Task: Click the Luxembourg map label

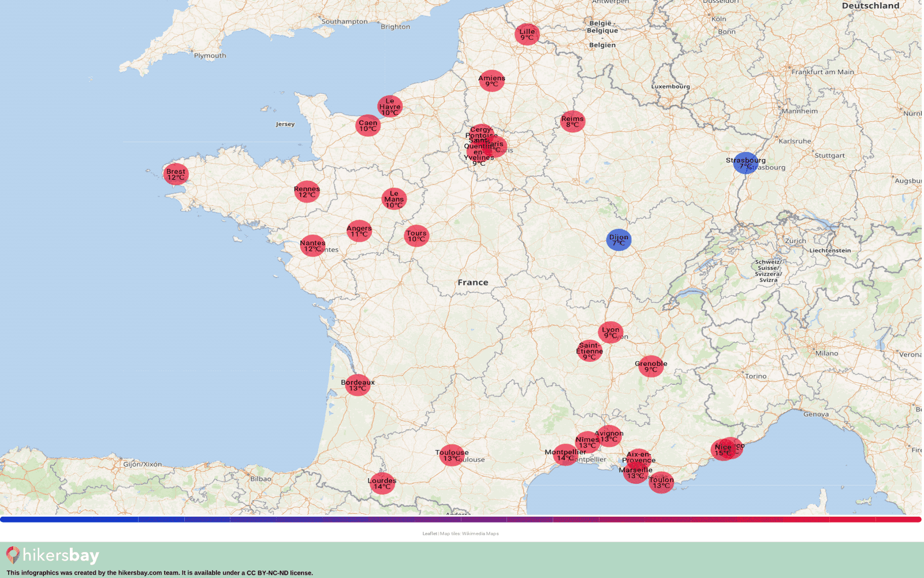Action: click(x=670, y=87)
